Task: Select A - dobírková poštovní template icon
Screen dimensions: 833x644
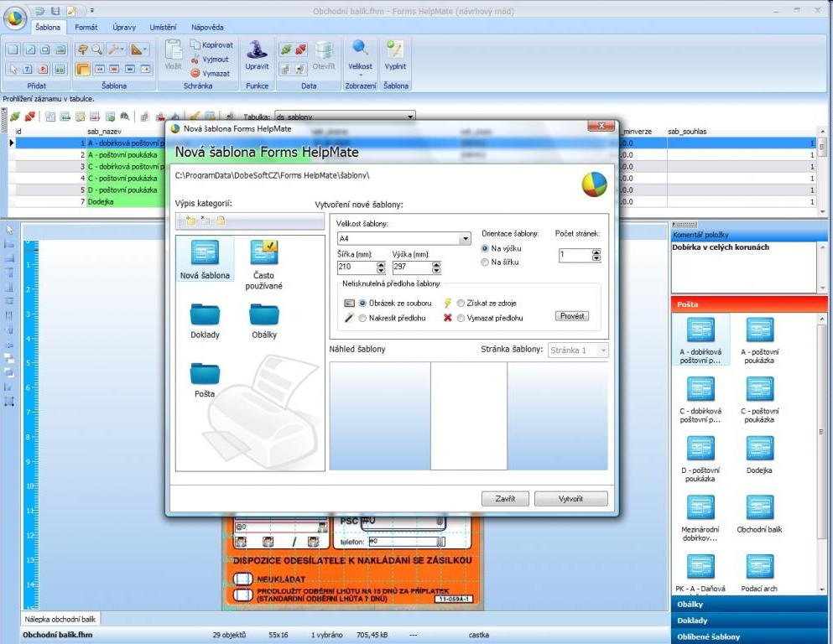Action: (700, 330)
